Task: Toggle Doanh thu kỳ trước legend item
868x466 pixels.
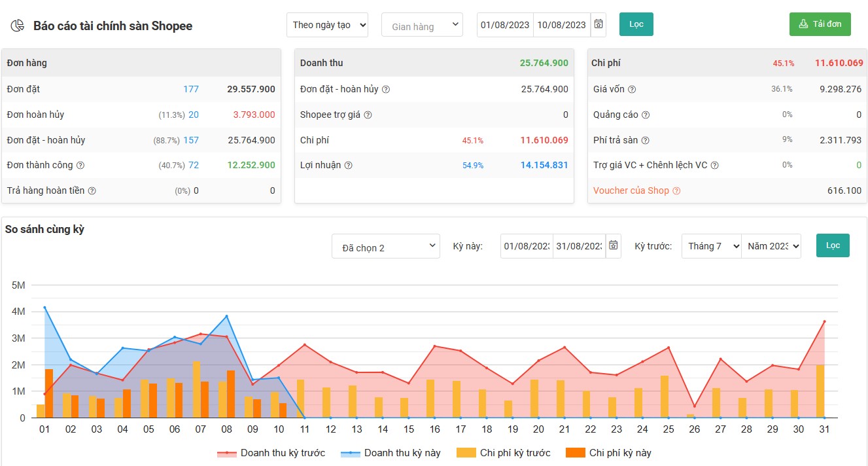Action: (x=271, y=453)
